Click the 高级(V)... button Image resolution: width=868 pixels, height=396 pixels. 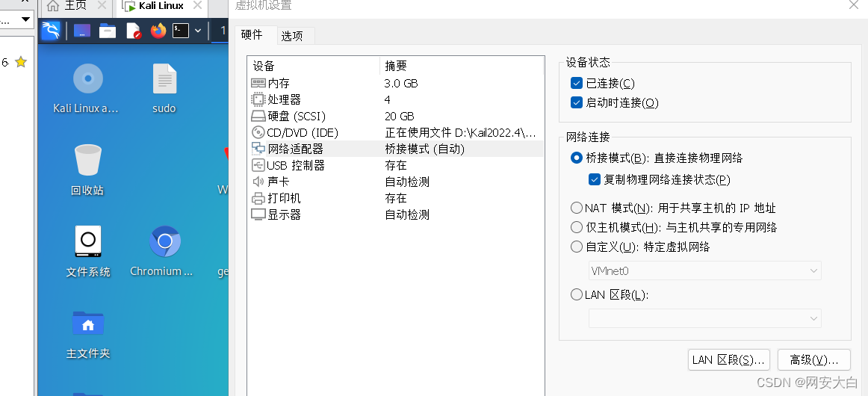(x=813, y=360)
